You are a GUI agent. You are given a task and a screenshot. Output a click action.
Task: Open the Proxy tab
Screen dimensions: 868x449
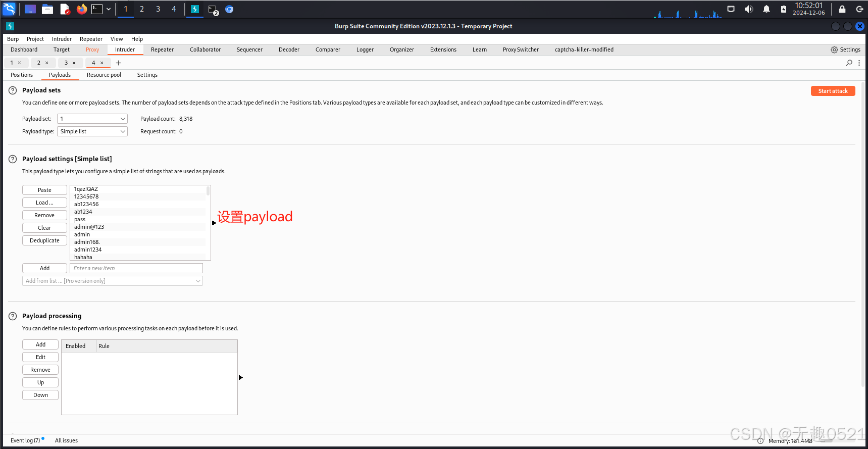pos(92,49)
